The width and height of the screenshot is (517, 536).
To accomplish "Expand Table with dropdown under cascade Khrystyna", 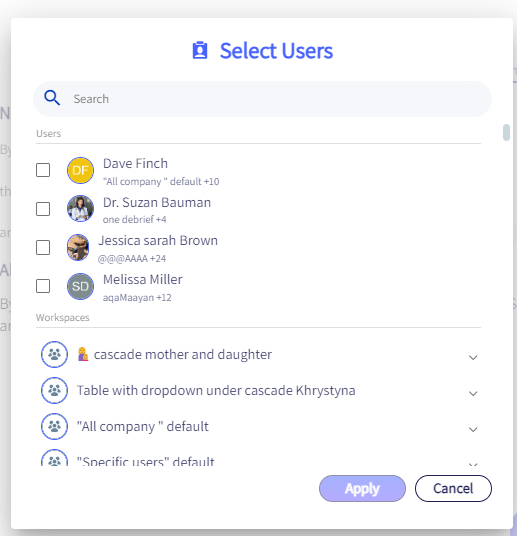I will point(473,393).
